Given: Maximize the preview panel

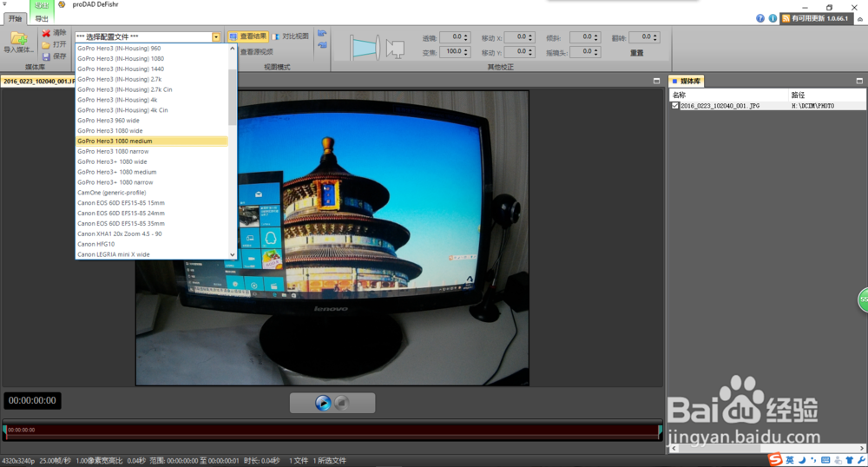Looking at the screenshot, I should pos(656,81).
